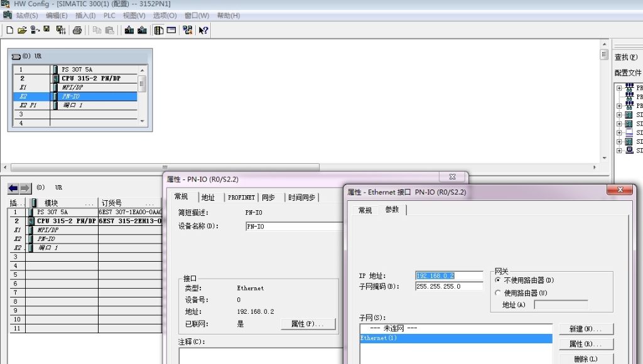
Task: Select the CPU 315-2 PN/DP row in detail table
Action: tap(85, 221)
